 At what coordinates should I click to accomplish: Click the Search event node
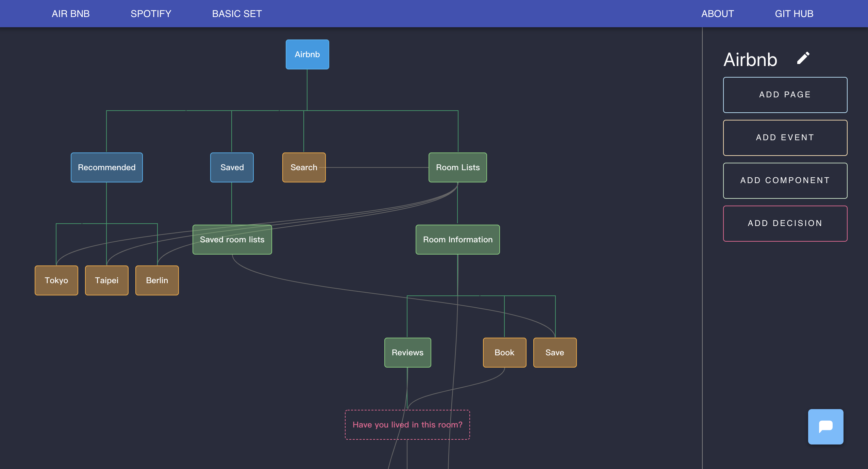coord(303,167)
